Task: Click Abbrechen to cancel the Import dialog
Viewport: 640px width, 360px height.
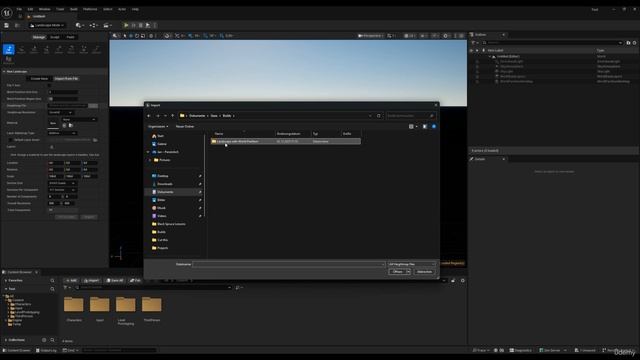Action: 424,272
